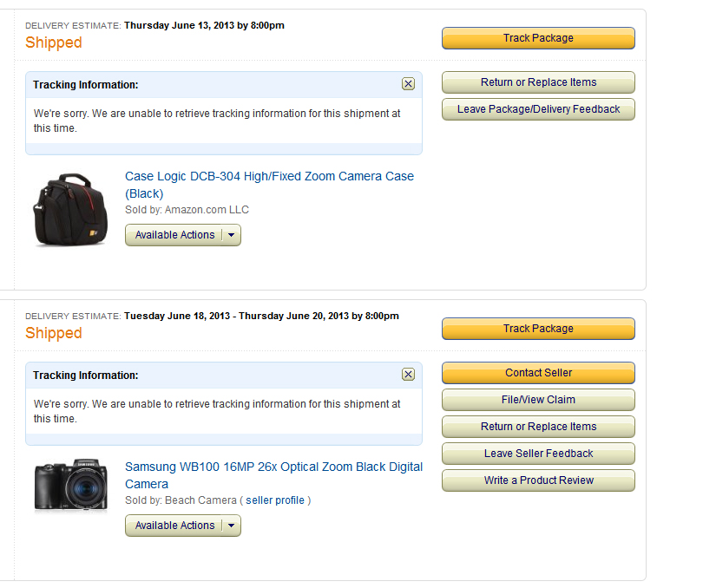703x588 pixels.
Task: Open Available Actions dropdown for Case Logic case
Action: point(174,235)
